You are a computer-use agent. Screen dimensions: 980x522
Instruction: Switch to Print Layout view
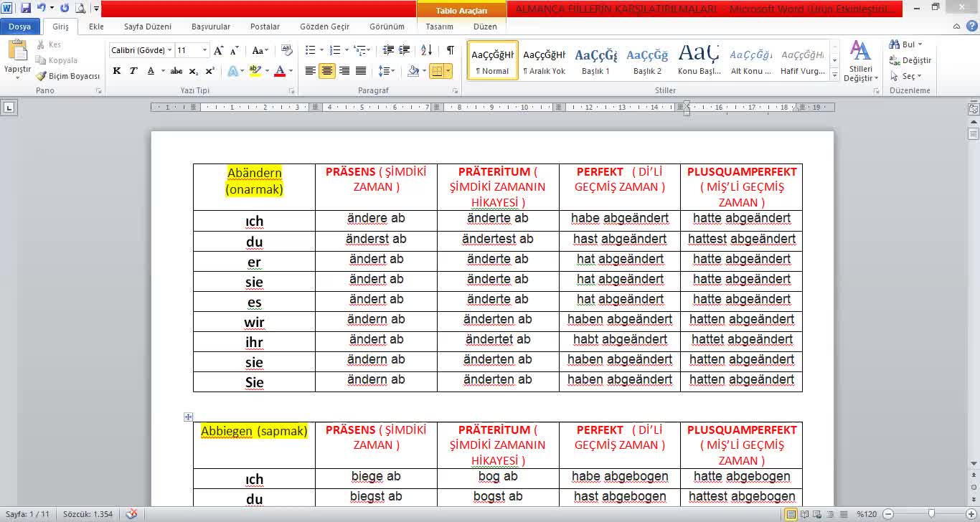(791, 514)
